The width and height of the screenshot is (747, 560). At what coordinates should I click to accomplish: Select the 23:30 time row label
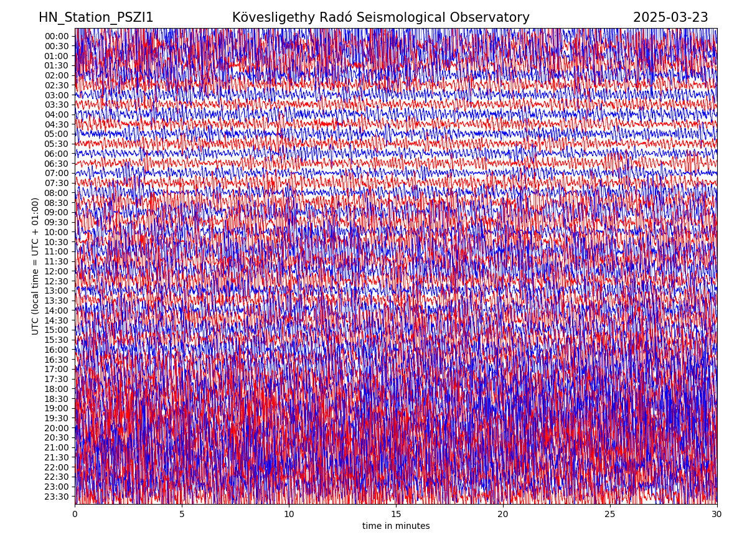56,497
